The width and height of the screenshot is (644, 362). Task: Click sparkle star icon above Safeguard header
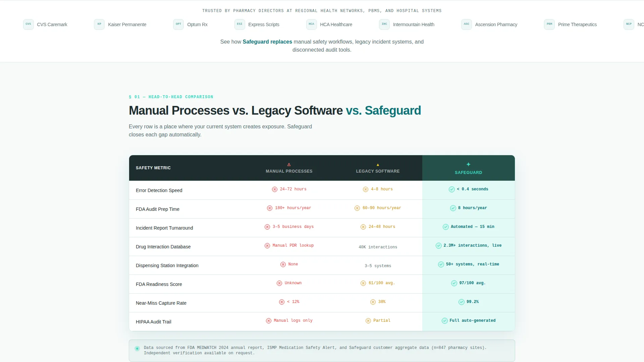[x=468, y=164]
